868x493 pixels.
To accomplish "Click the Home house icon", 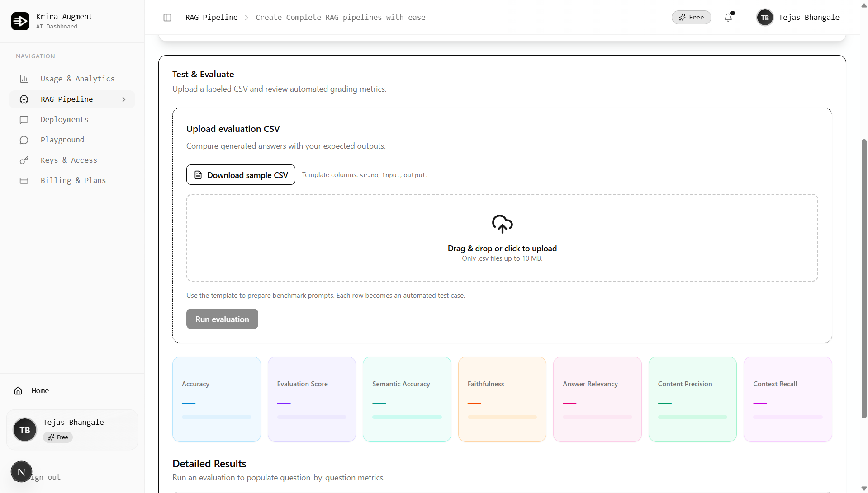I will [18, 391].
